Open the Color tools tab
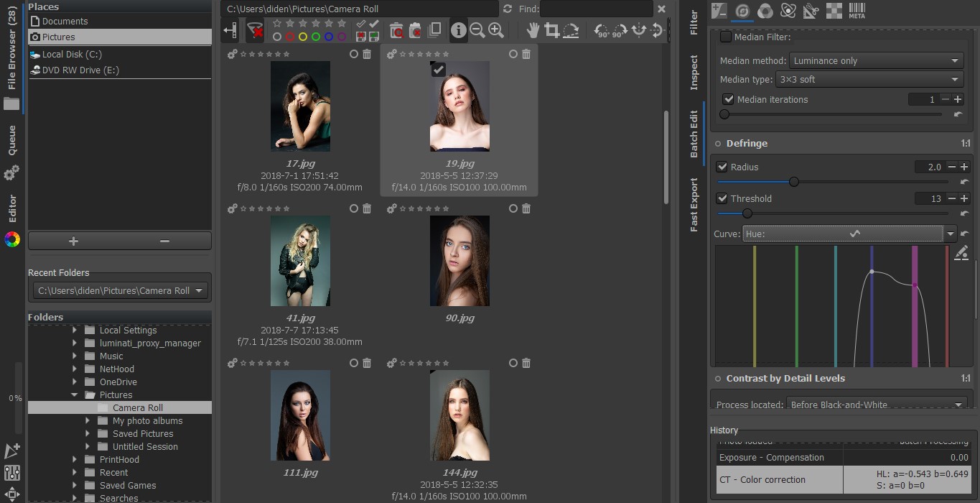 [x=764, y=11]
